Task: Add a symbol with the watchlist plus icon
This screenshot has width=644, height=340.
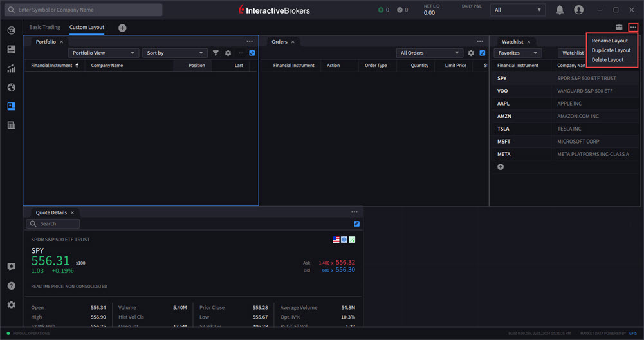Action: click(501, 167)
